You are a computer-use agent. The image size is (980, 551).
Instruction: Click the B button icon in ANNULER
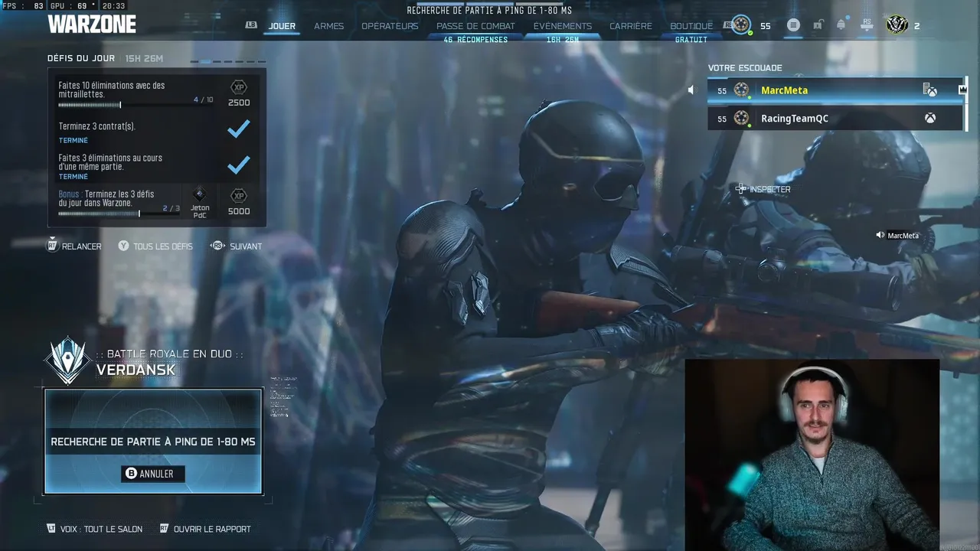pyautogui.click(x=131, y=474)
